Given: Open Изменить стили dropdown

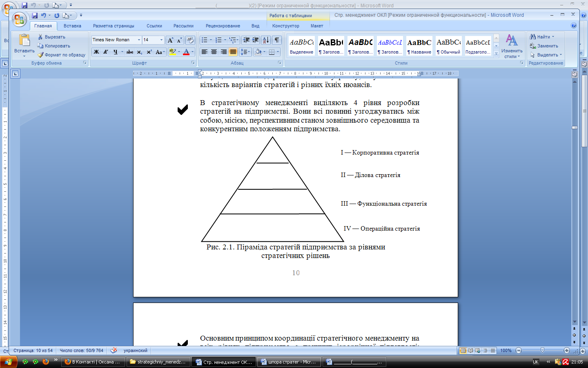Looking at the screenshot, I should [512, 46].
